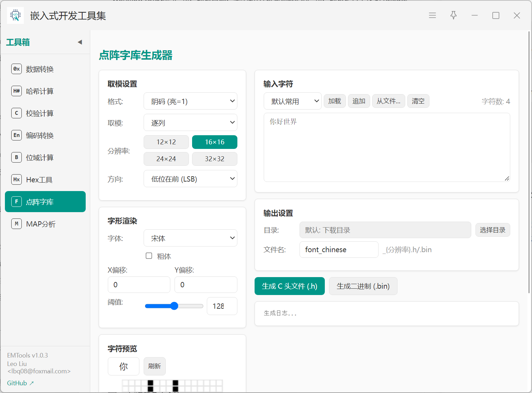Select 32×32 resolution
The image size is (532, 393).
(x=215, y=159)
